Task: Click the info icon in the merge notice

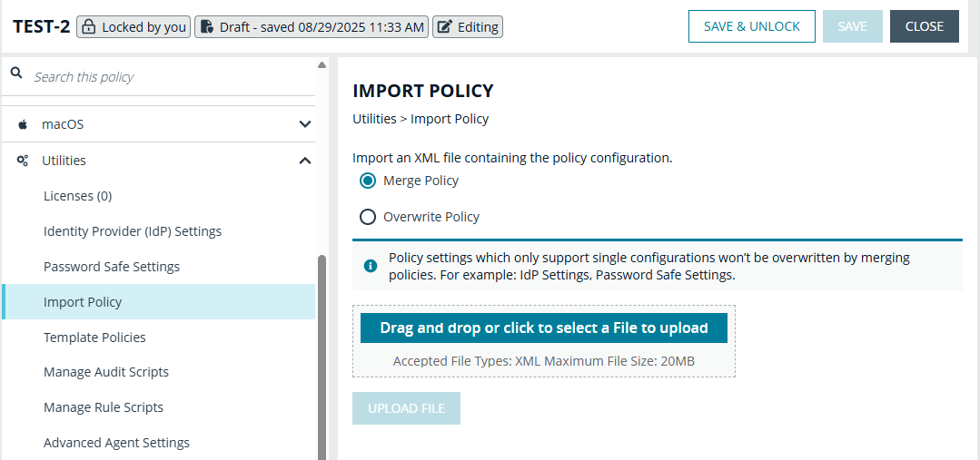Action: pyautogui.click(x=371, y=266)
